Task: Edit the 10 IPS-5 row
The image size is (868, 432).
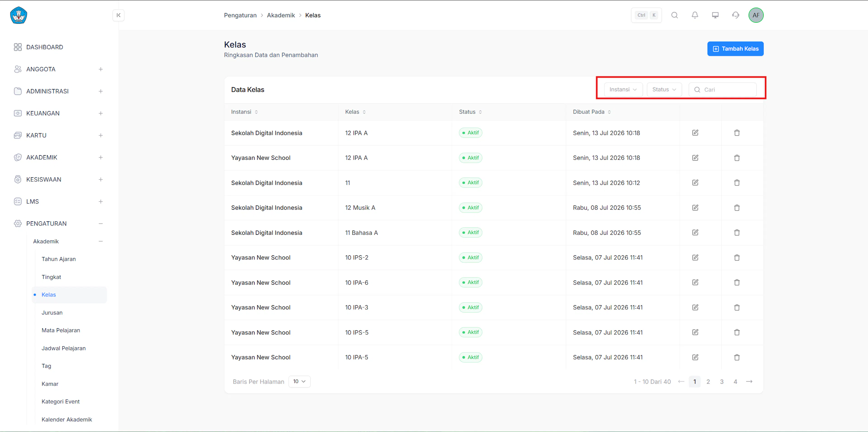Action: coord(695,332)
